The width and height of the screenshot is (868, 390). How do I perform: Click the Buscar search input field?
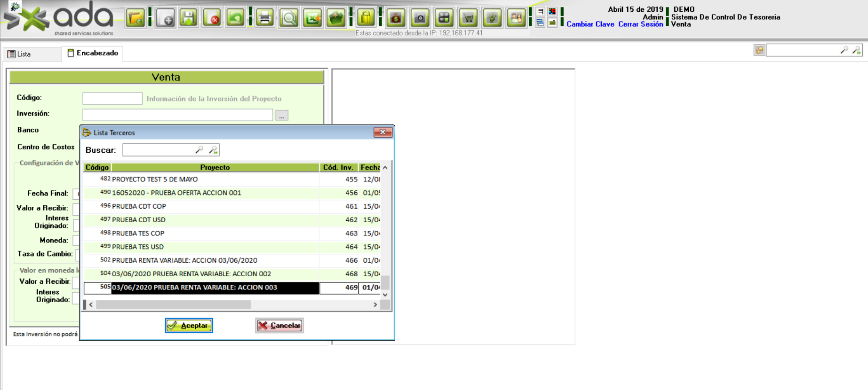[158, 150]
